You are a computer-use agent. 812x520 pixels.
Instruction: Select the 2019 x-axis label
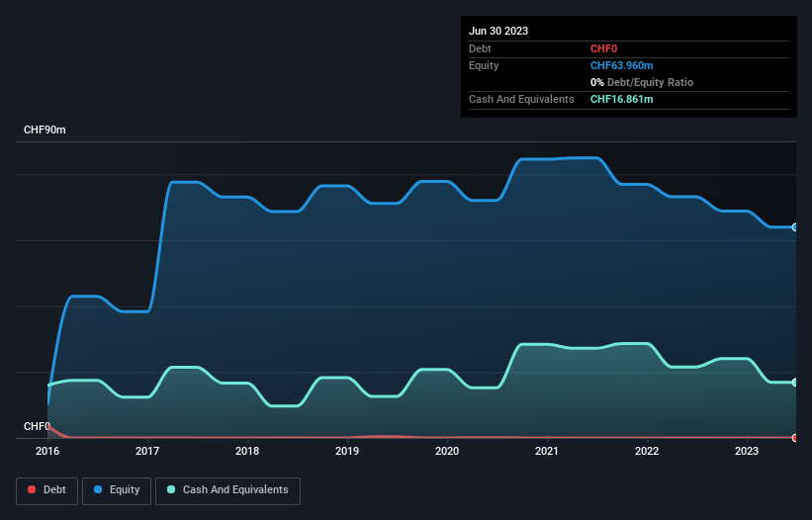pyautogui.click(x=347, y=451)
